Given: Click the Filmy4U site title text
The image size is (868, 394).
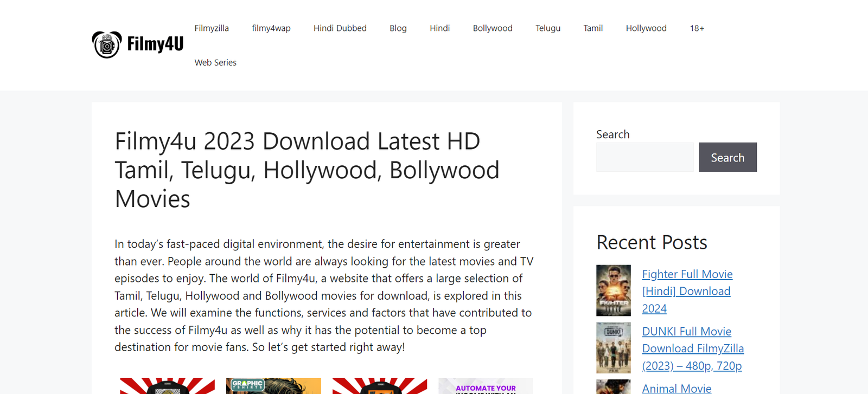Looking at the screenshot, I should coord(155,44).
